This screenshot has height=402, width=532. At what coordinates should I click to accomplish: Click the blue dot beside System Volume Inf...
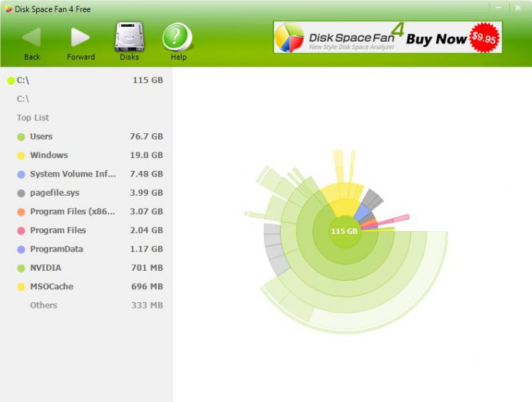[21, 174]
